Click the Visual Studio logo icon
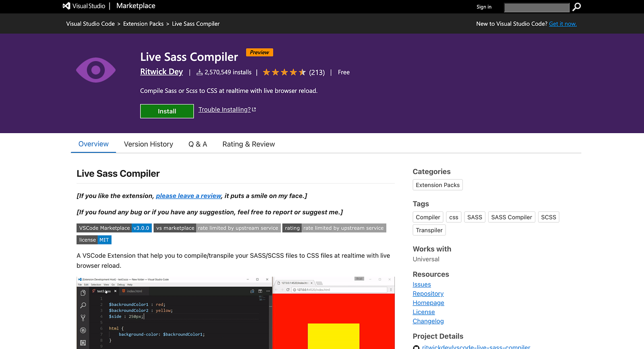Image resolution: width=644 pixels, height=349 pixels. tap(66, 6)
